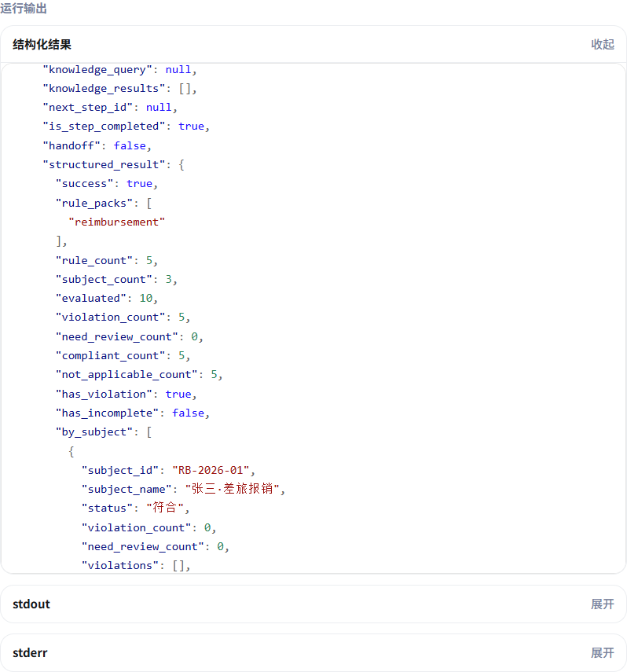Expand the stderr section with 展开
This screenshot has width=627, height=672.
[602, 653]
